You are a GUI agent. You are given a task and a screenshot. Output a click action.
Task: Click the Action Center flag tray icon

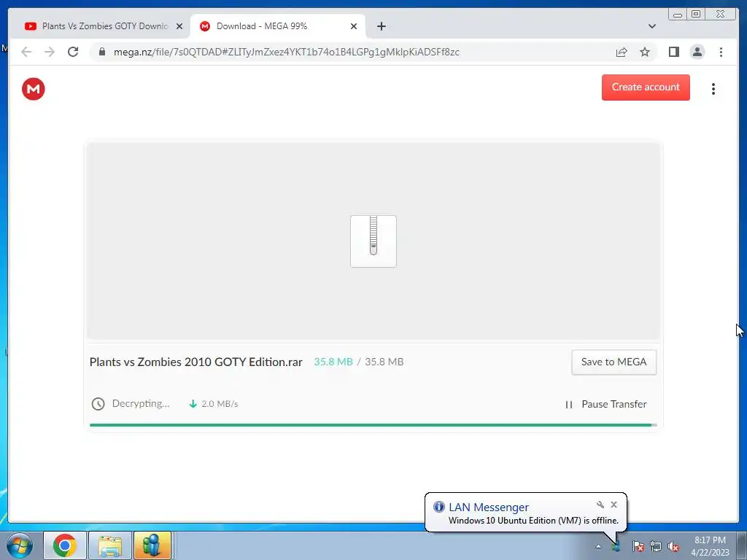click(x=638, y=546)
